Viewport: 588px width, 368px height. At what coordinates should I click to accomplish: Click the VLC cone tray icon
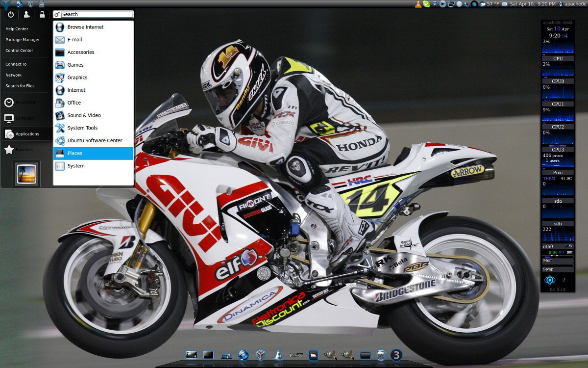coord(418,4)
